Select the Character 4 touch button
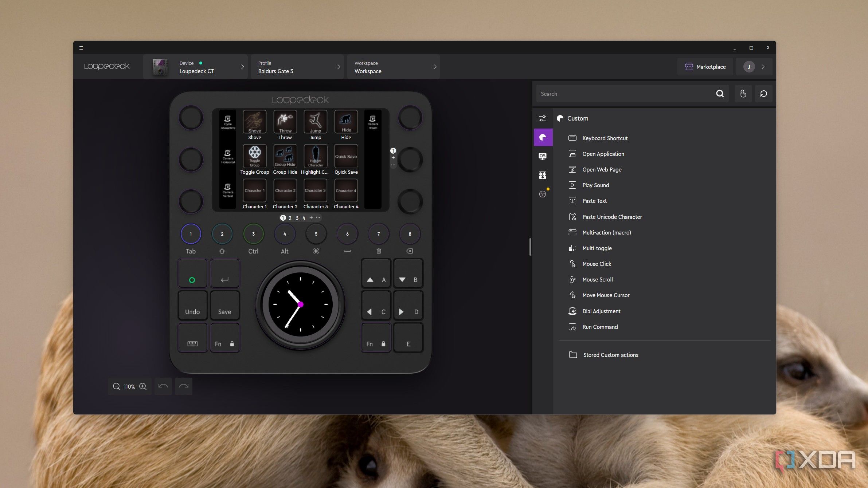The image size is (868, 488). pos(346,190)
